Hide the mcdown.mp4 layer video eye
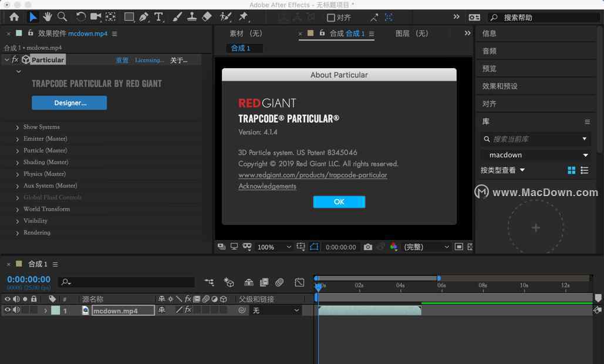Screen dimensions: 604x364 pyautogui.click(x=7, y=309)
